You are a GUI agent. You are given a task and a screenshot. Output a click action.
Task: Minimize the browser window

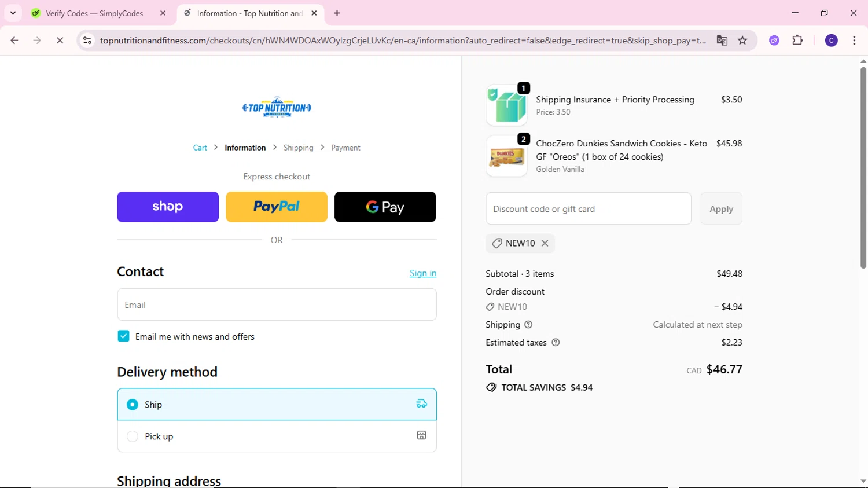795,13
